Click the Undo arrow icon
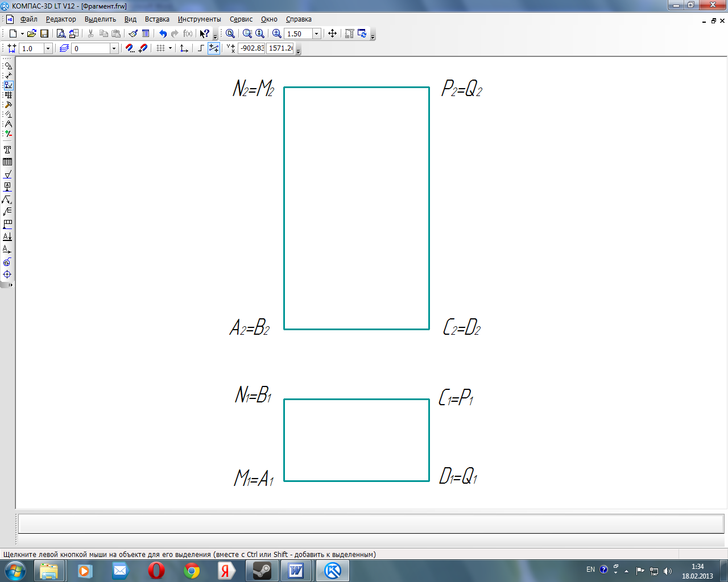 tap(163, 34)
